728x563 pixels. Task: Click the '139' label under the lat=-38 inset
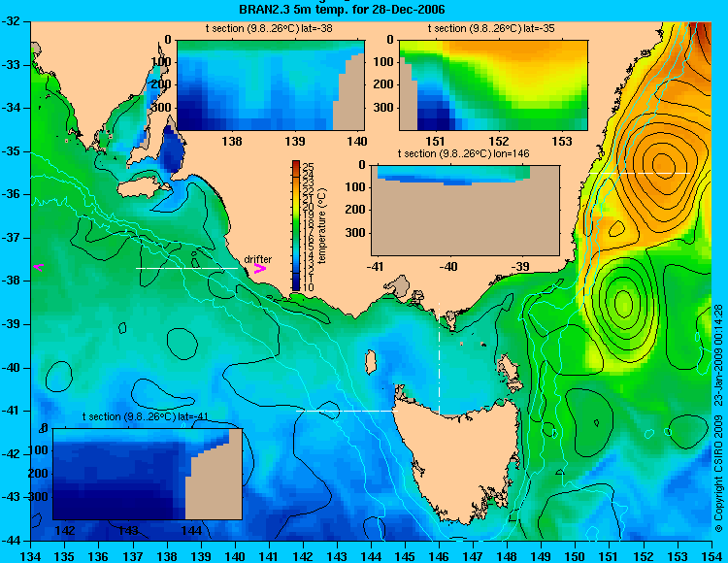click(x=295, y=141)
